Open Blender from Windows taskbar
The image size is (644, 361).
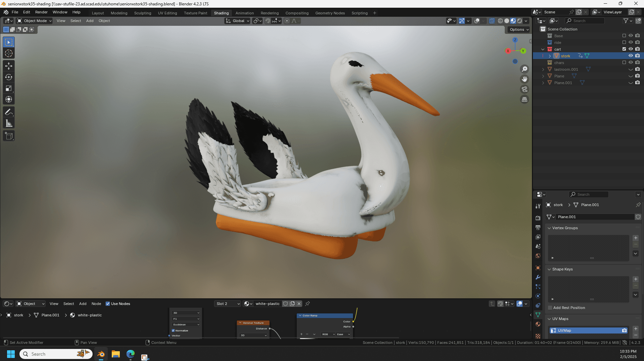click(101, 354)
